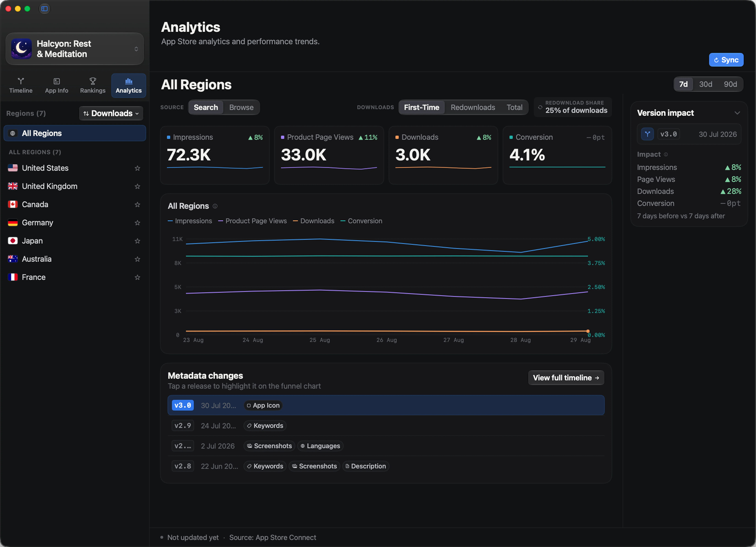The height and width of the screenshot is (547, 756).
Task: Select Canada in the region list
Action: click(75, 205)
